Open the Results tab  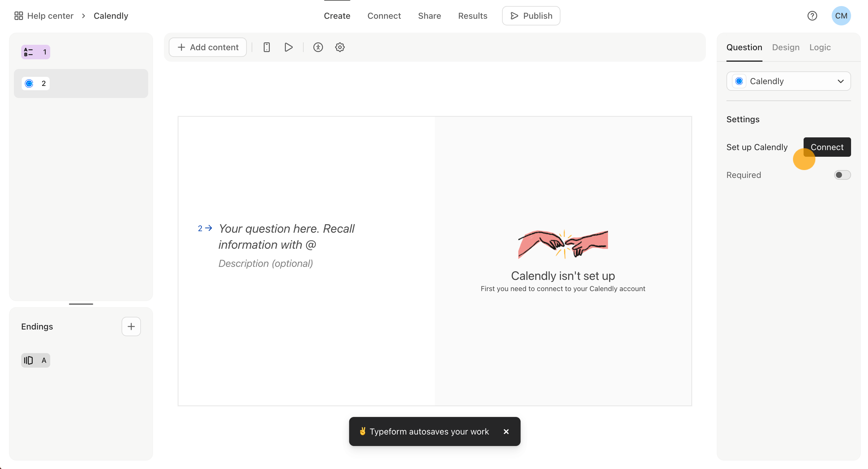[x=472, y=16]
